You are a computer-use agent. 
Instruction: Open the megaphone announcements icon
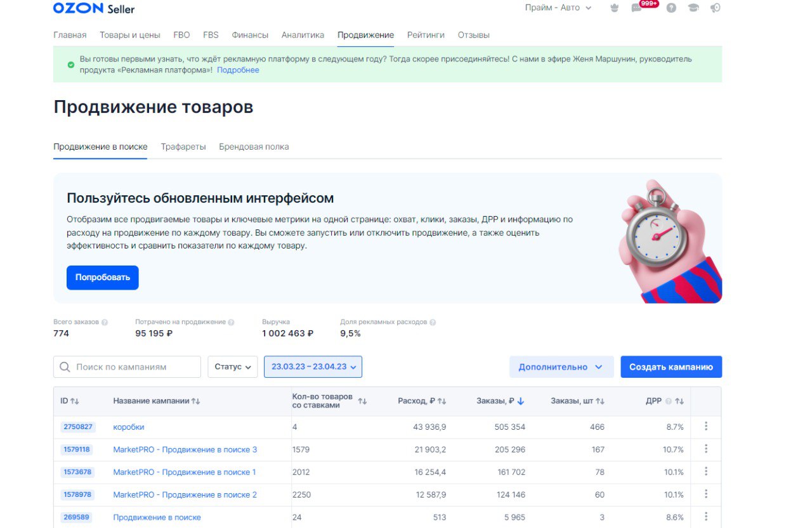716,8
